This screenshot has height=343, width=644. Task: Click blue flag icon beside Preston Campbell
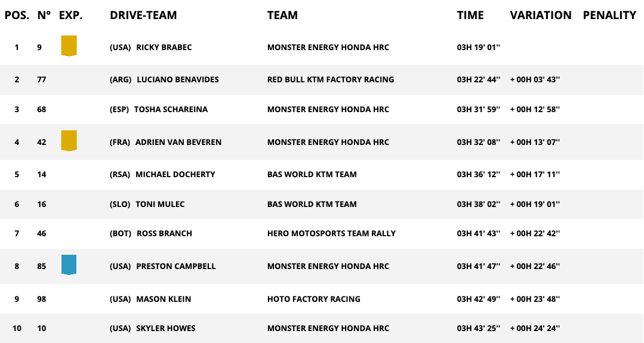(x=69, y=265)
